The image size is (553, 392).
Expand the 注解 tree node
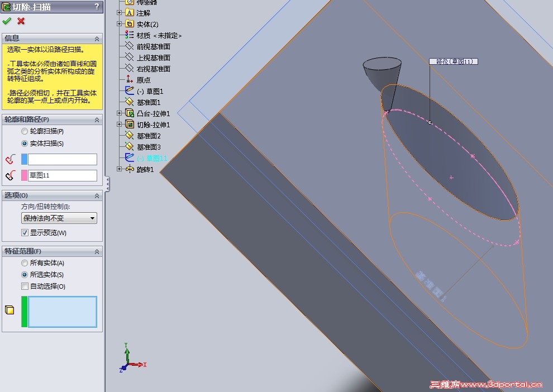click(119, 13)
